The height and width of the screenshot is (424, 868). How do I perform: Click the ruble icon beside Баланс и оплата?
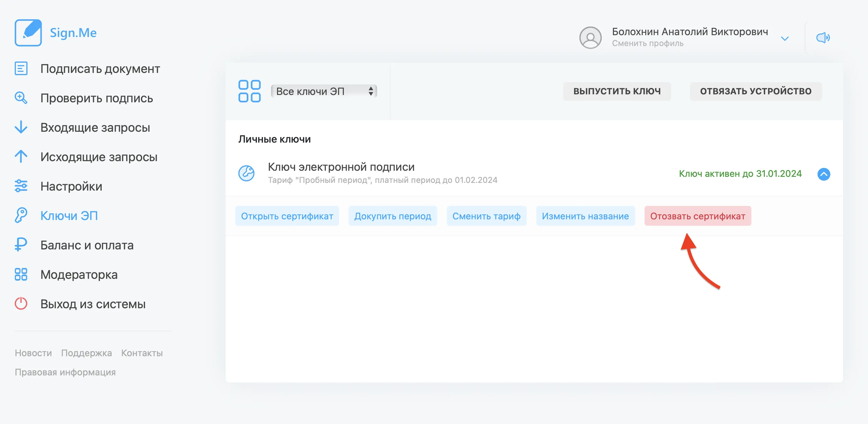(21, 245)
